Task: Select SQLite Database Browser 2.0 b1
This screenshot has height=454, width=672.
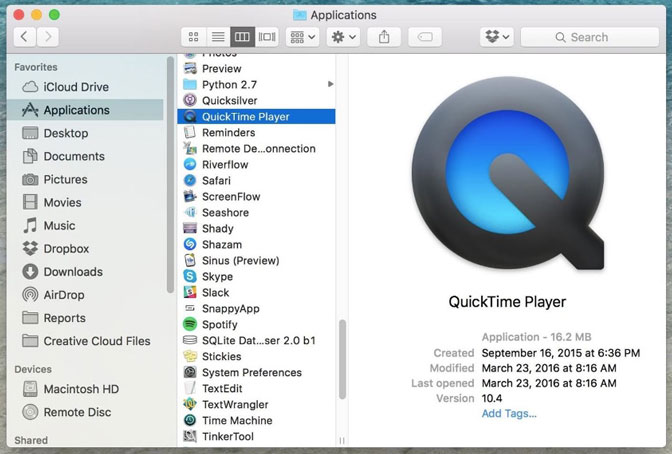Action: [x=256, y=340]
